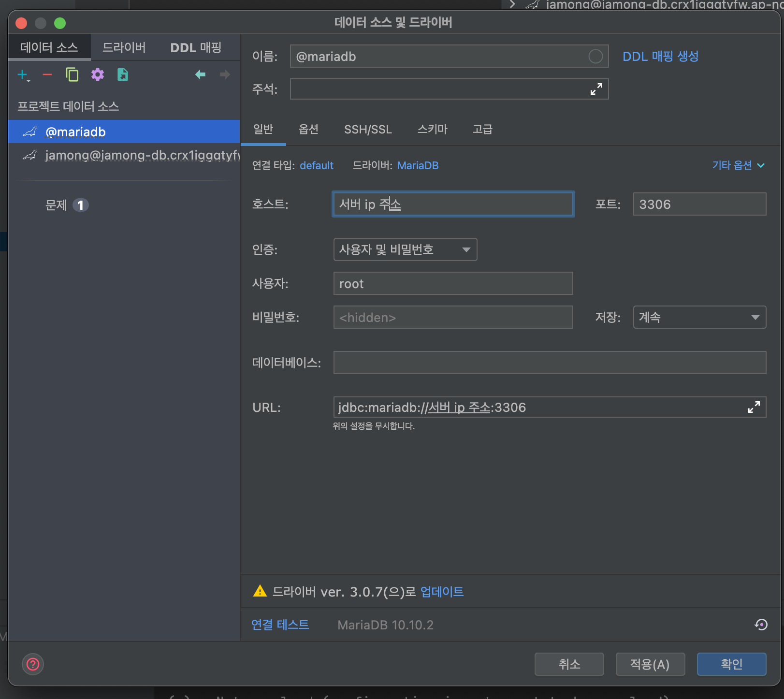Expand the 기타 옵션 menu
The height and width of the screenshot is (699, 784).
(738, 165)
